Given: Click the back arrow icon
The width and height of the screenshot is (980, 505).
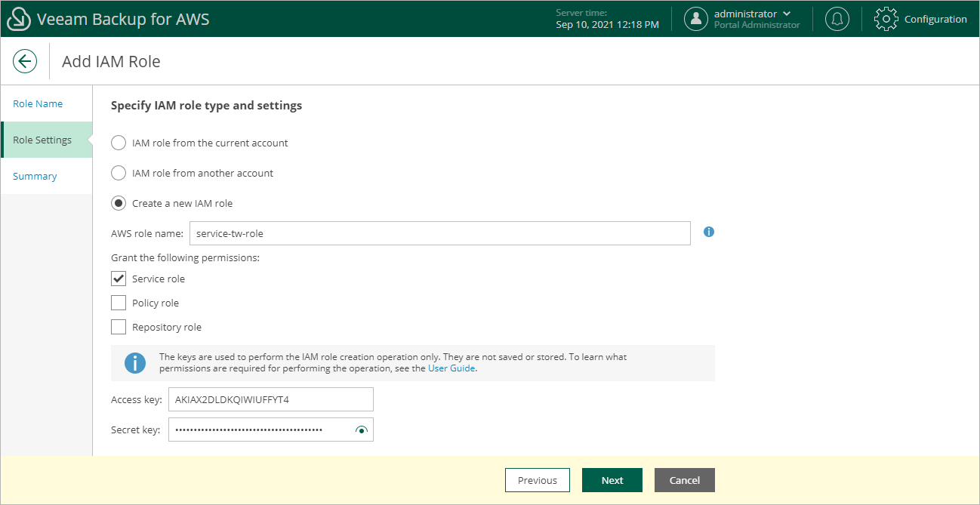Looking at the screenshot, I should [25, 61].
